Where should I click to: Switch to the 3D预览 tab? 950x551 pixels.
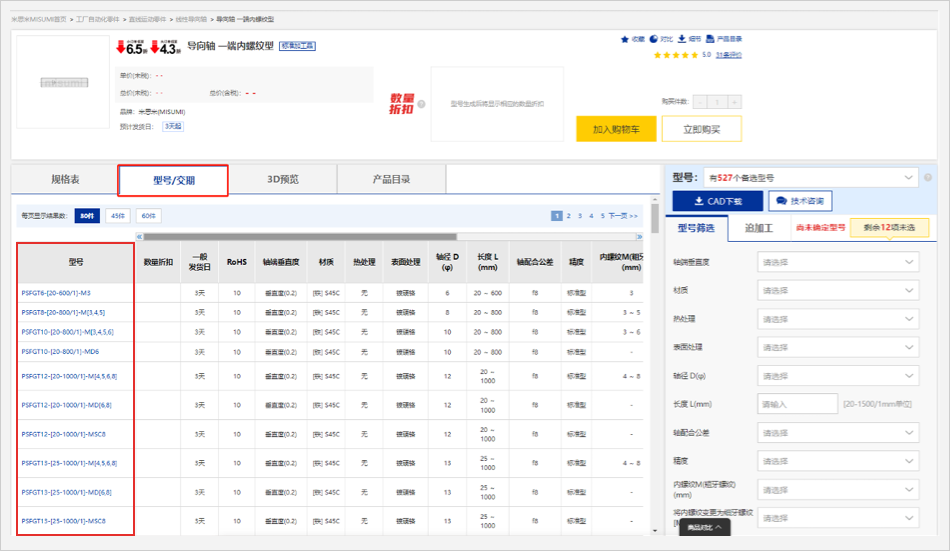click(x=283, y=180)
